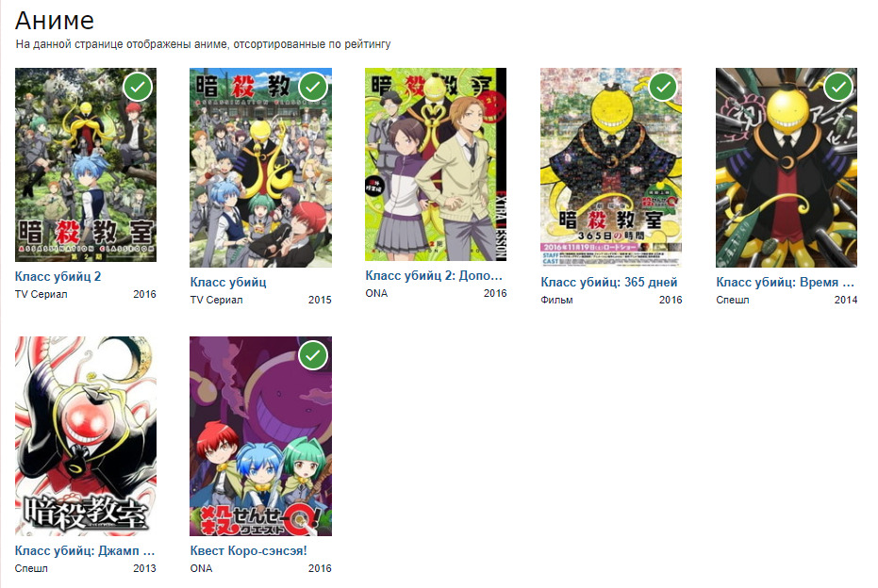The image size is (878, 588).
Task: Click checkmark badge on Квест Коро-сэнсэя poster
Action: [x=313, y=355]
